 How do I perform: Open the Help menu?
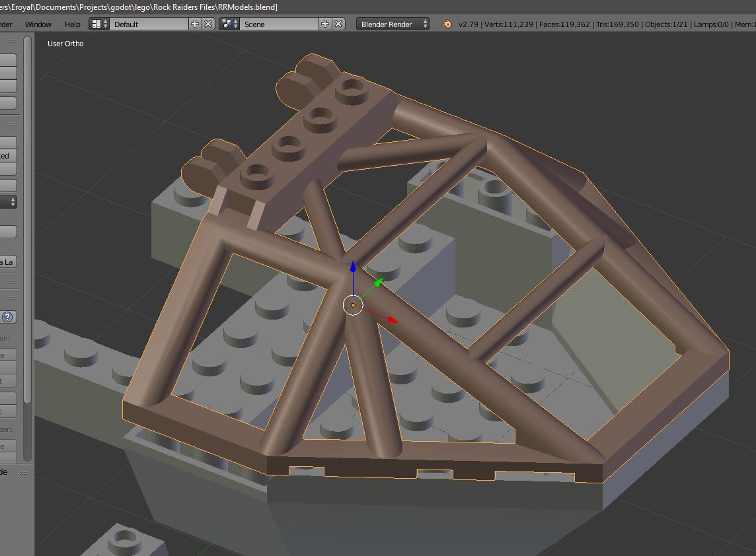72,24
